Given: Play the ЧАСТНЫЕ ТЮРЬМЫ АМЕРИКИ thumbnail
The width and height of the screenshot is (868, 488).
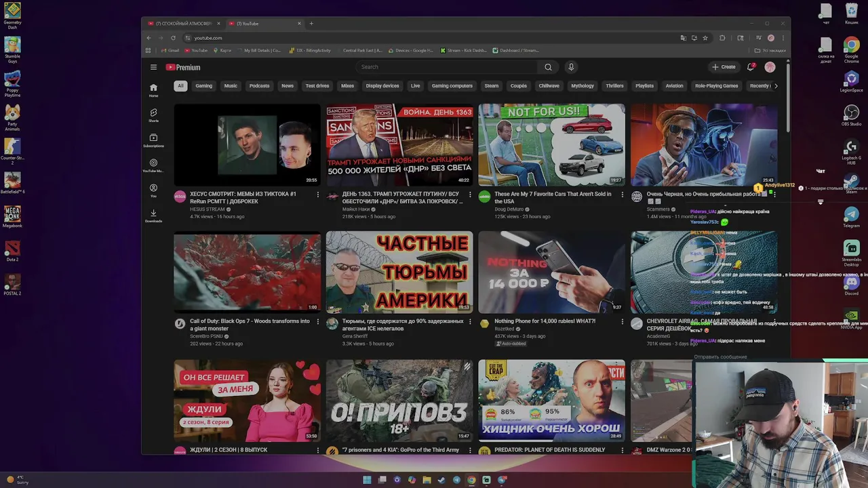Looking at the screenshot, I should click(x=399, y=272).
